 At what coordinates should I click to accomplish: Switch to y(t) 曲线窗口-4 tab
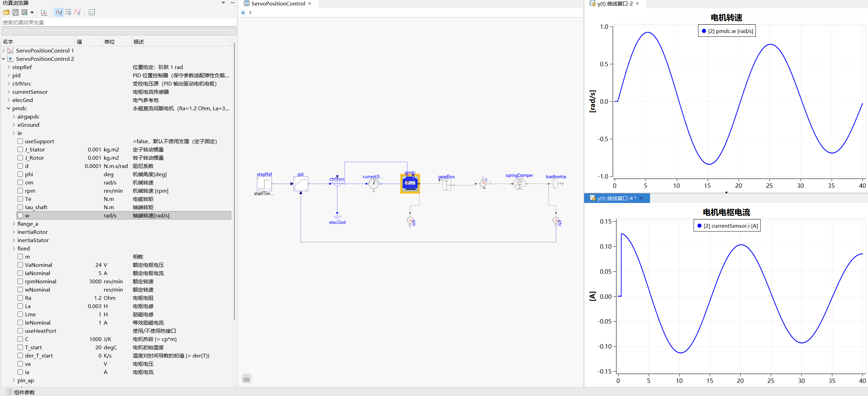pyautogui.click(x=617, y=198)
